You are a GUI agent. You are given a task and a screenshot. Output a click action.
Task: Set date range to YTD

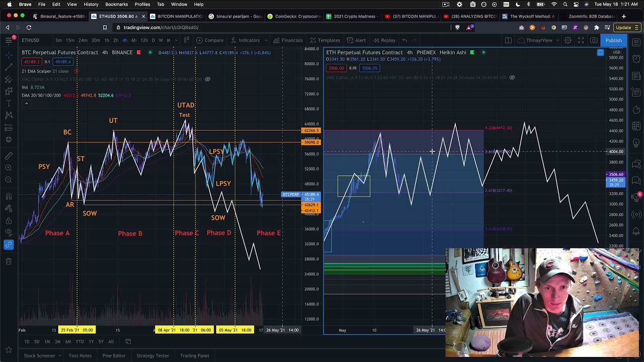79,342
